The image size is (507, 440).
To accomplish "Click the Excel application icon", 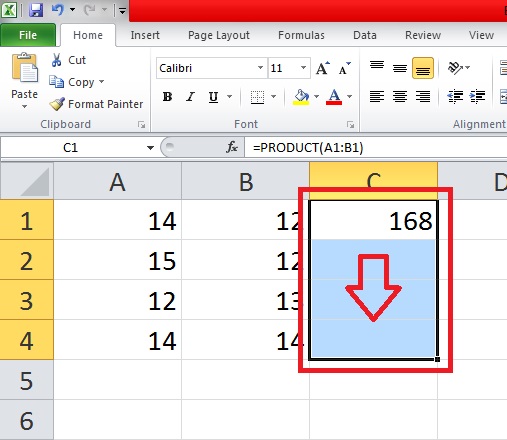I will pos(9,10).
